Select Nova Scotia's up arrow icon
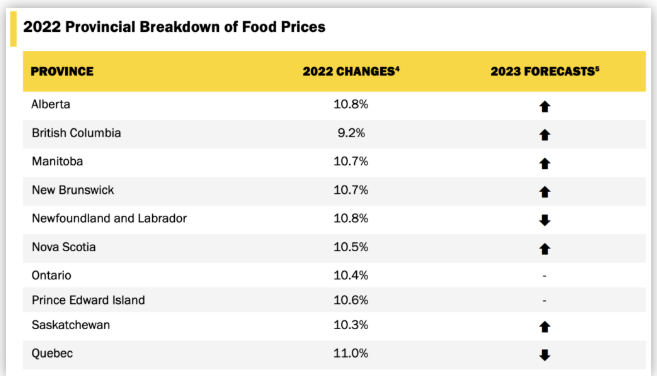 pyautogui.click(x=544, y=249)
